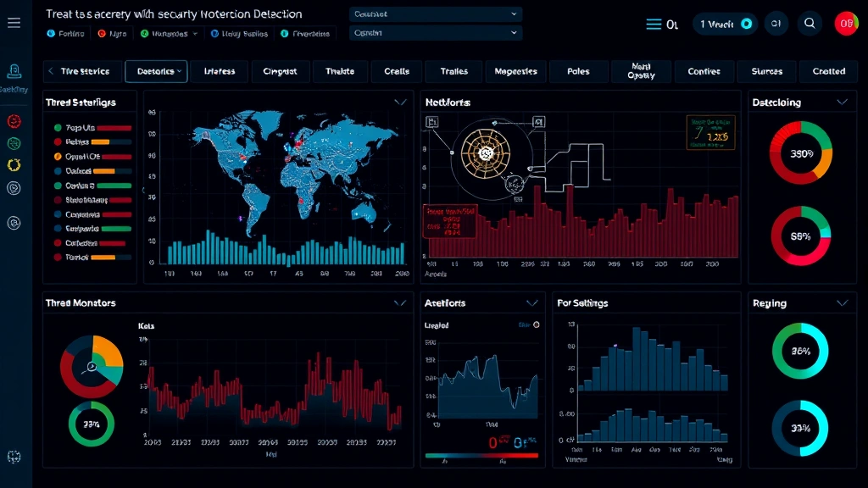Open the notification badge icon near the search bar
This screenshot has height=488, width=868.
coord(776,23)
